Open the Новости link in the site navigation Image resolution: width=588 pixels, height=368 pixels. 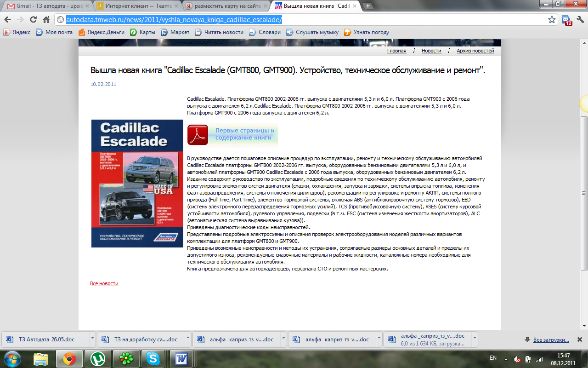point(431,51)
